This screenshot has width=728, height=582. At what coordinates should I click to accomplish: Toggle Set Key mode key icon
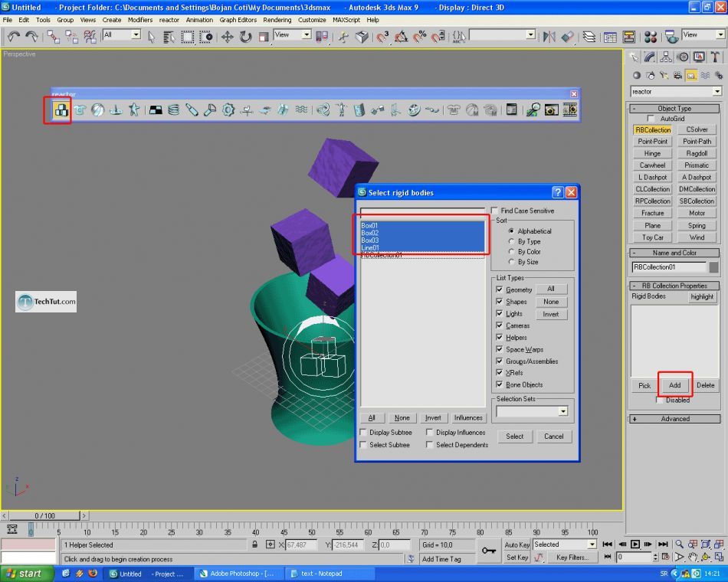point(488,551)
